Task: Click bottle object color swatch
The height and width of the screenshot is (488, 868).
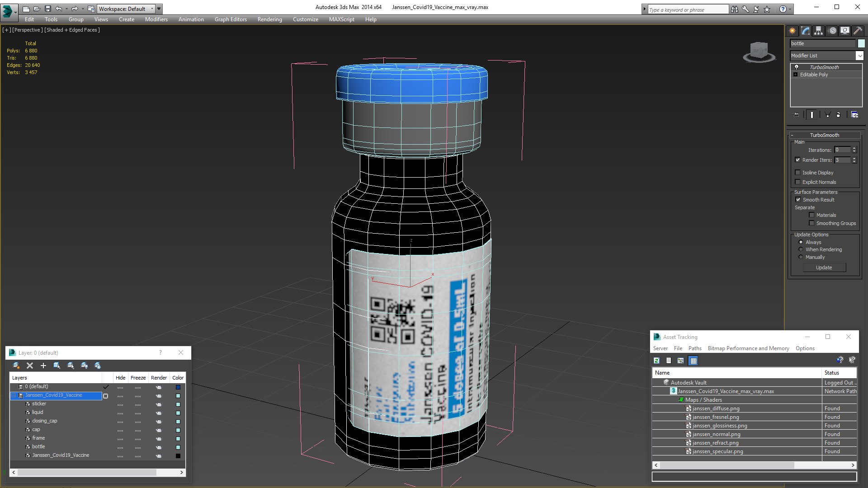Action: (861, 43)
